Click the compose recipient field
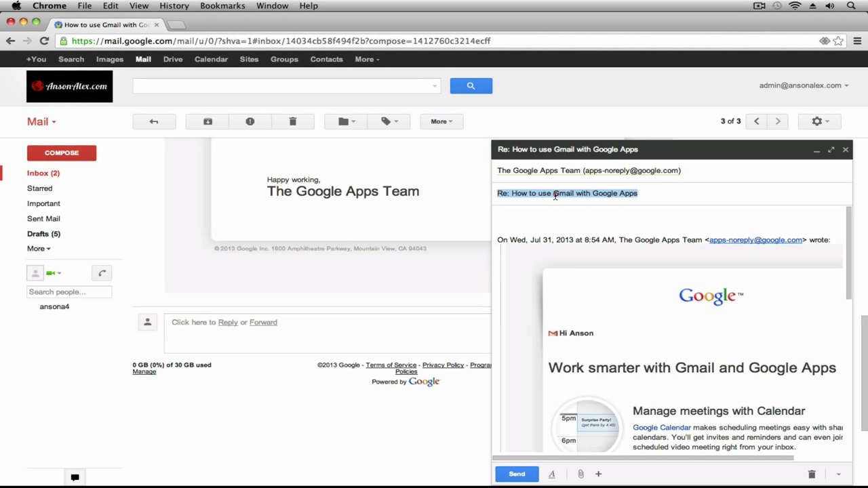Screen dimensions: 868x488 pos(671,171)
